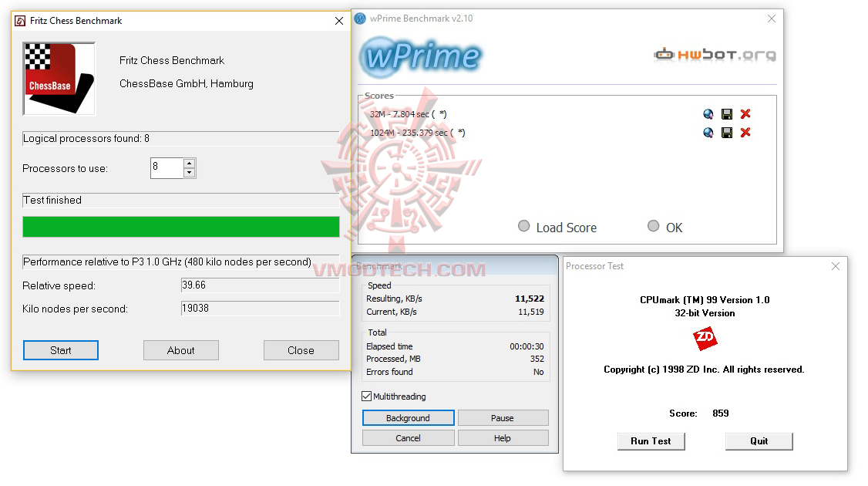Cancel the benchmark
Screen dimensions: 868x486
coord(408,438)
